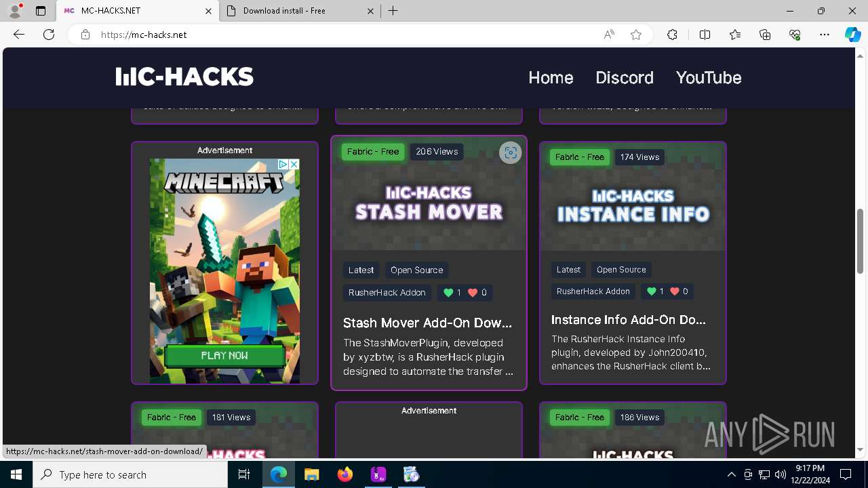Click the Play Now button on the Minecraft ad
The width and height of the screenshot is (868, 488).
[x=224, y=355]
